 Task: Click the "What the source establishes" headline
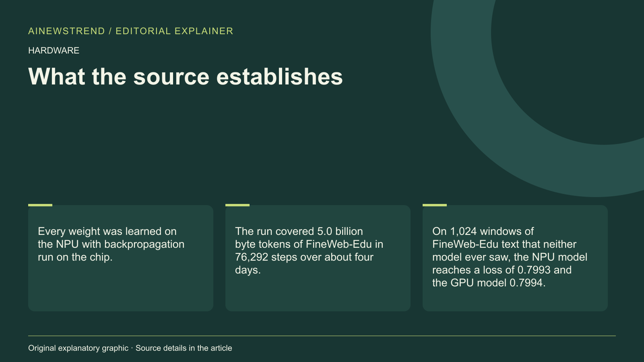pos(186,76)
